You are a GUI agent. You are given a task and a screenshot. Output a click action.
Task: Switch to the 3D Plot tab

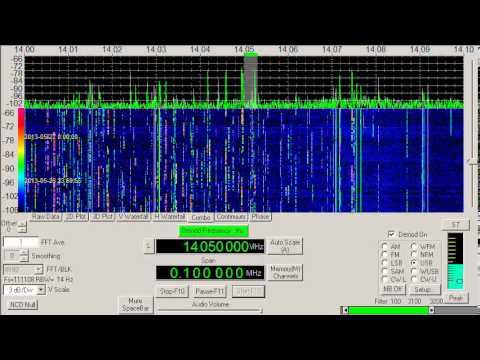[103, 217]
